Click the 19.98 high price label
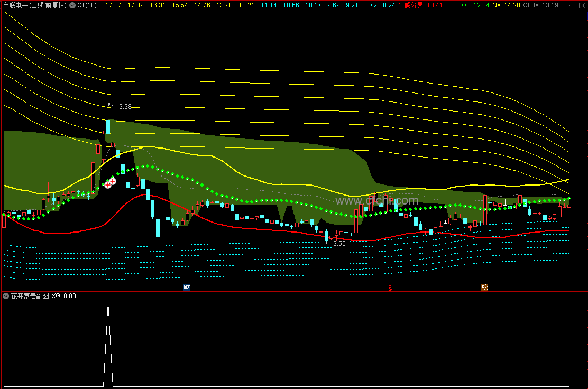 point(123,107)
